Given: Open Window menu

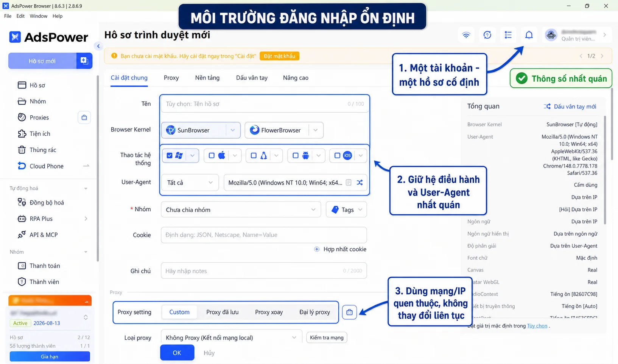Looking at the screenshot, I should coord(39,16).
